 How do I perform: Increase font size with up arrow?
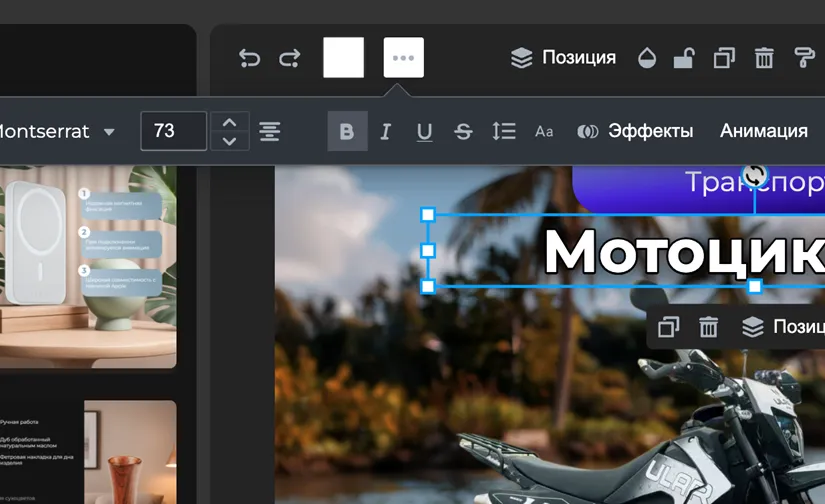click(x=230, y=122)
